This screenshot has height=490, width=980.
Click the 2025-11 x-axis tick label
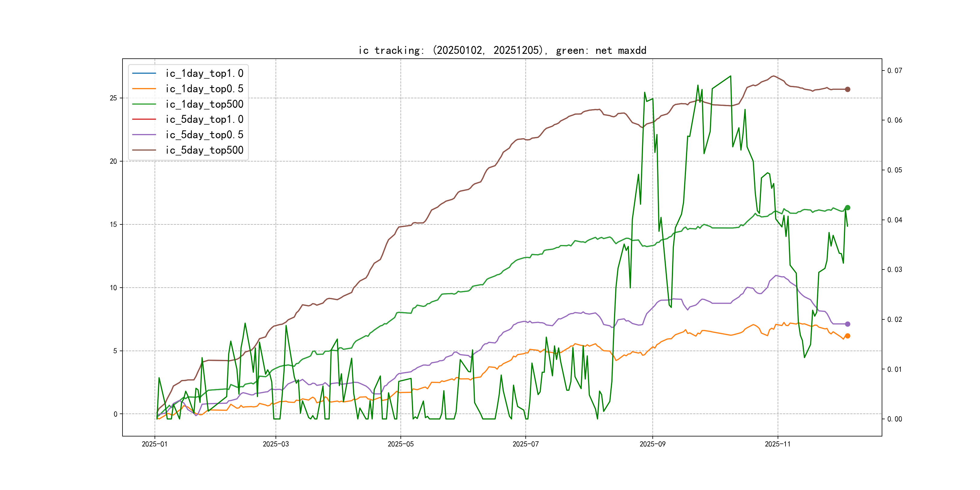pos(778,444)
